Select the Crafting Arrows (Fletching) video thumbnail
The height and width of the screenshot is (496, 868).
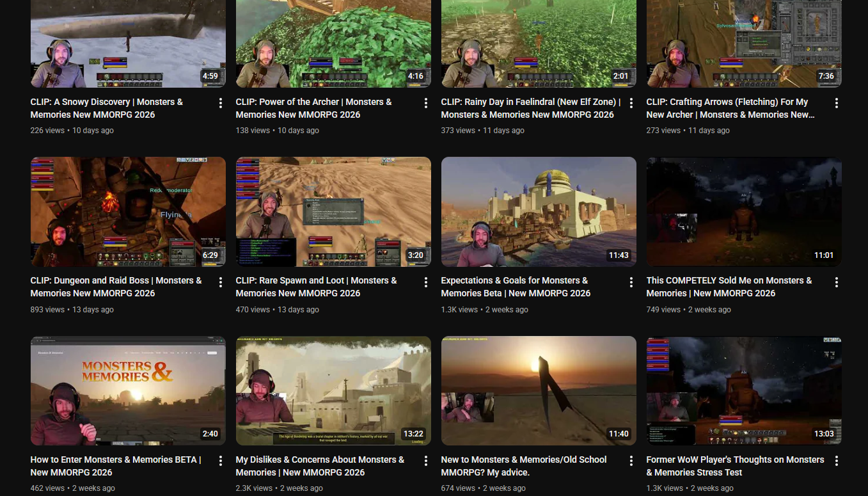[x=744, y=44]
